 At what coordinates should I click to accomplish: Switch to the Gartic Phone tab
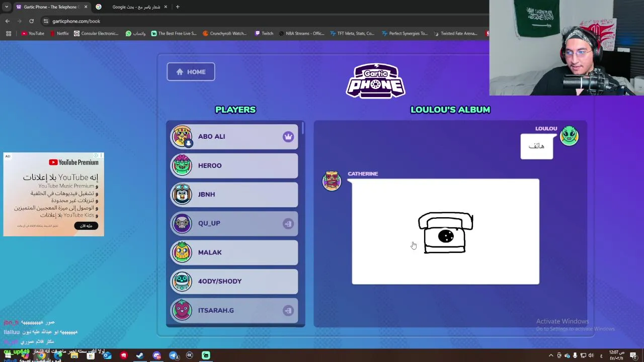[x=52, y=7]
